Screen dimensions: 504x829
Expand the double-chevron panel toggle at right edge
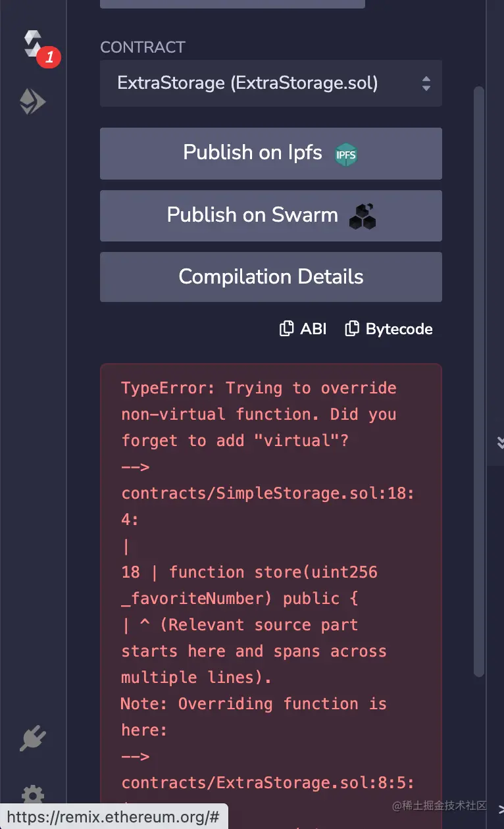pos(499,442)
